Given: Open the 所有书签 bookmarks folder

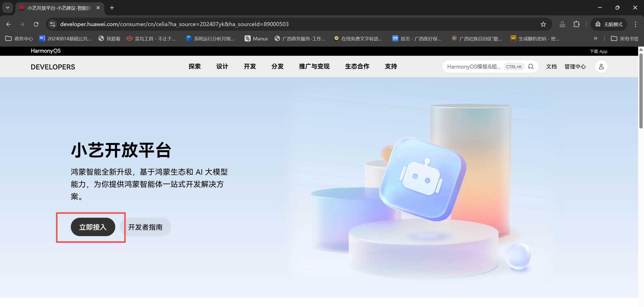Looking at the screenshot, I should pyautogui.click(x=625, y=39).
